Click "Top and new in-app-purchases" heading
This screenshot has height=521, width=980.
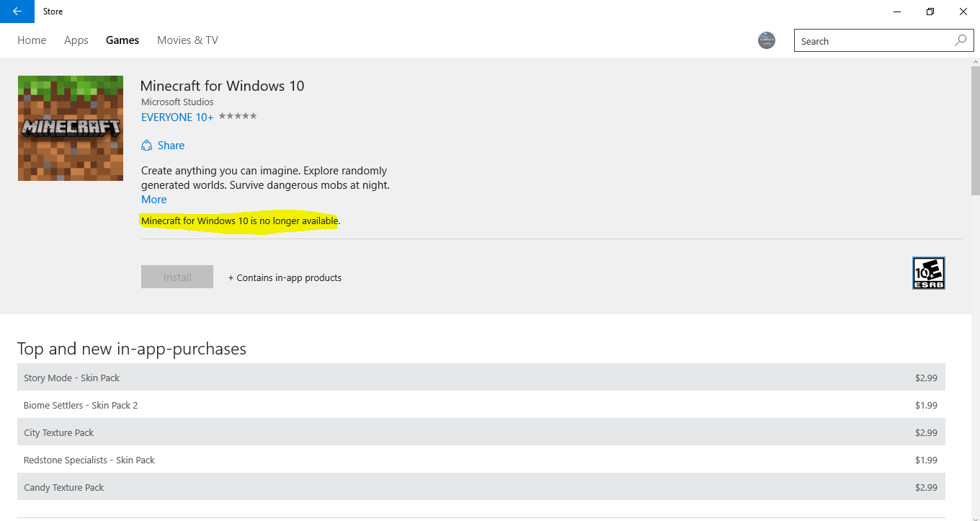(132, 349)
